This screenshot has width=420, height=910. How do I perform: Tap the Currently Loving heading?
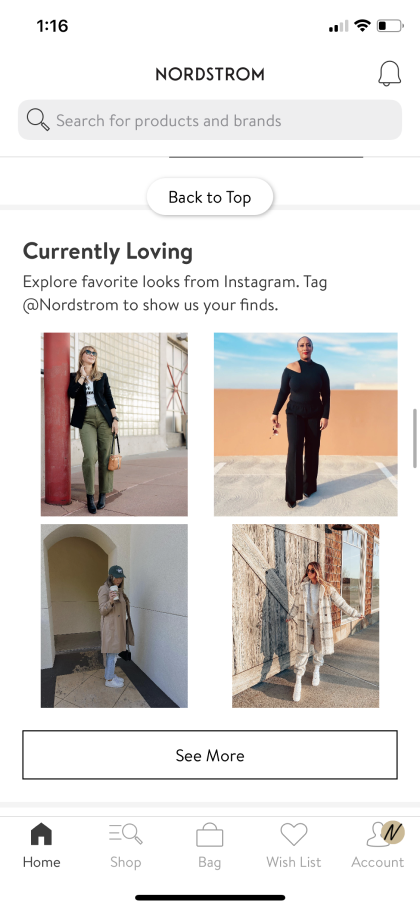108,252
